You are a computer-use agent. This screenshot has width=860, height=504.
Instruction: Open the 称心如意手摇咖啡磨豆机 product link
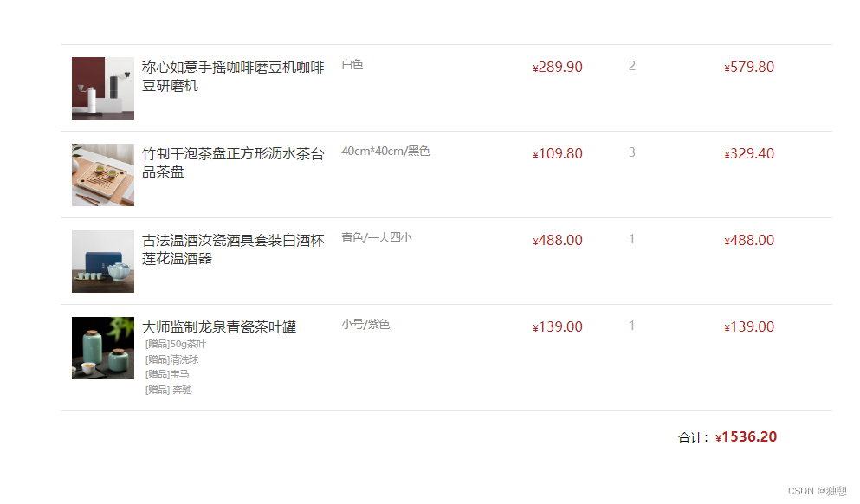(232, 76)
